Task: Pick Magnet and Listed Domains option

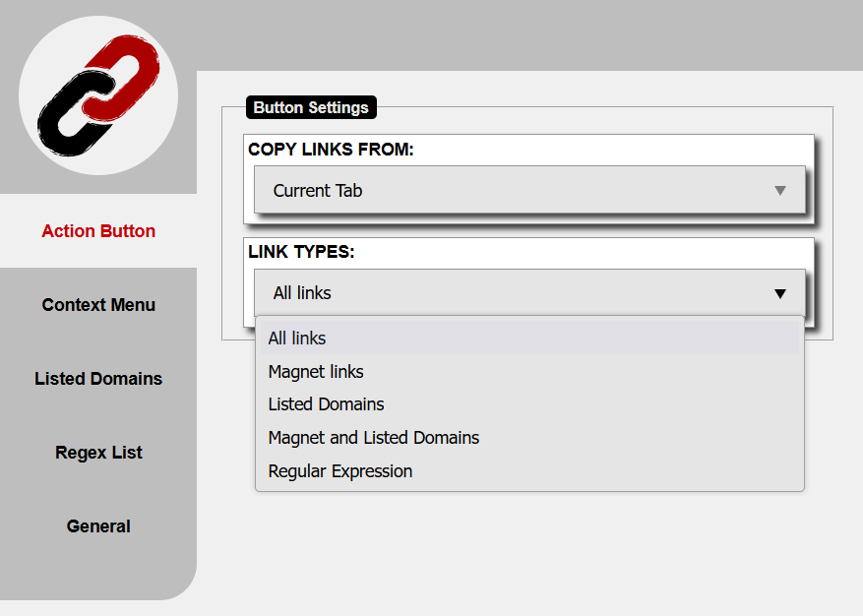Action: [x=374, y=438]
